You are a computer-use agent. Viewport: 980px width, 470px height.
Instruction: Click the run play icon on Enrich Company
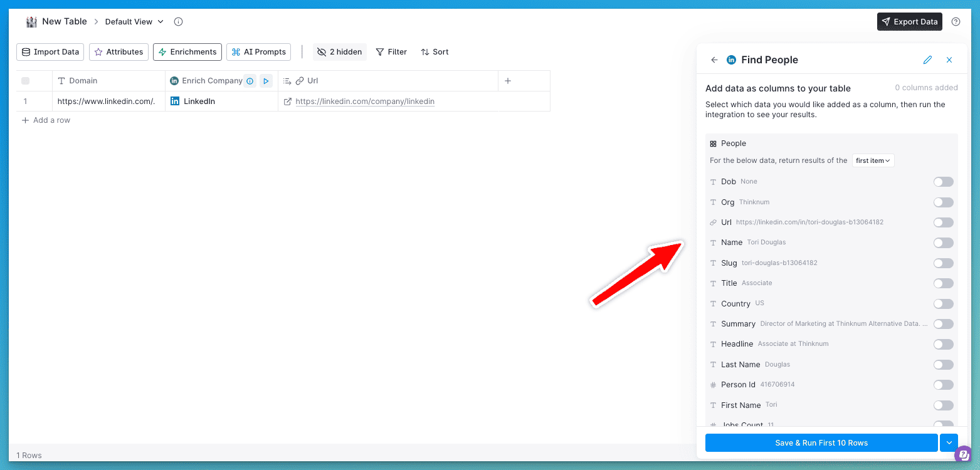pyautogui.click(x=266, y=81)
